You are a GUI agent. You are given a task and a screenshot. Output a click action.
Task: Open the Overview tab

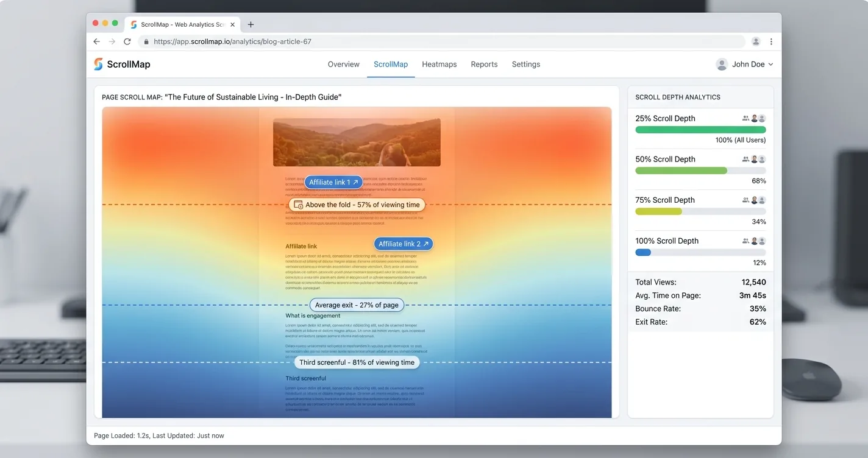point(344,64)
